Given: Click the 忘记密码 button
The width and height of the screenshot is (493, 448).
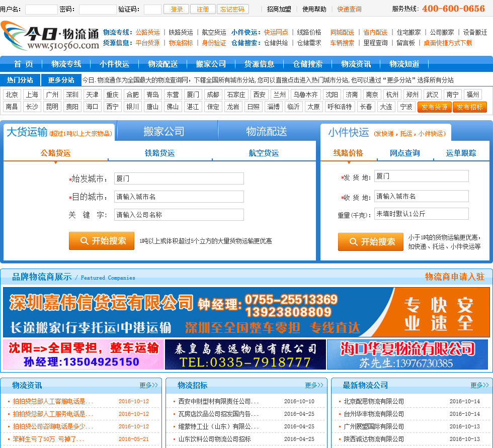Looking at the screenshot, I should [232, 9].
